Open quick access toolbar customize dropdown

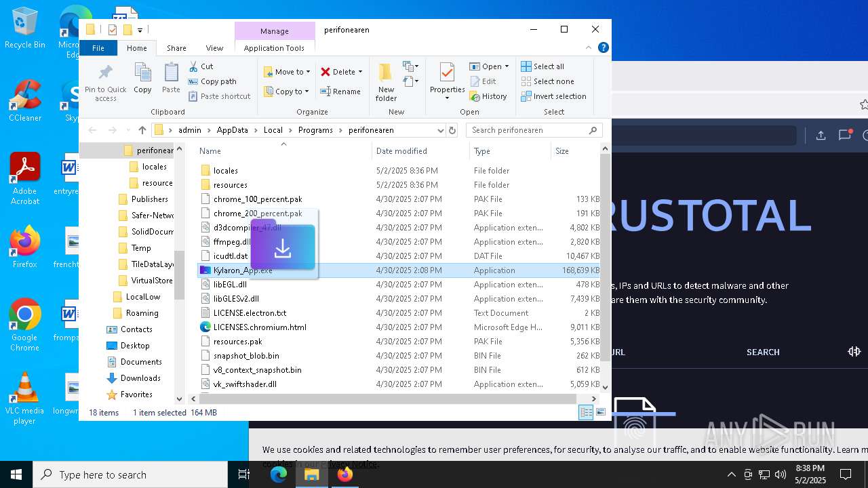pyautogui.click(x=140, y=30)
